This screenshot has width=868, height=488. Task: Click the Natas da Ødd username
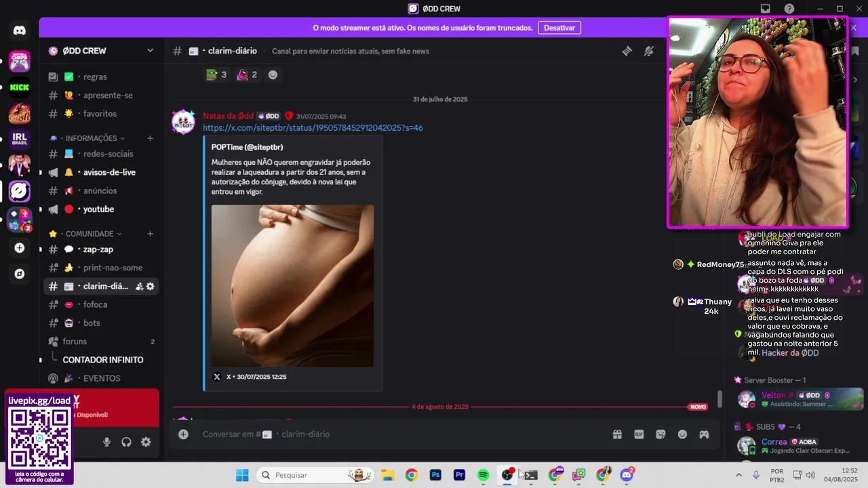tap(228, 116)
